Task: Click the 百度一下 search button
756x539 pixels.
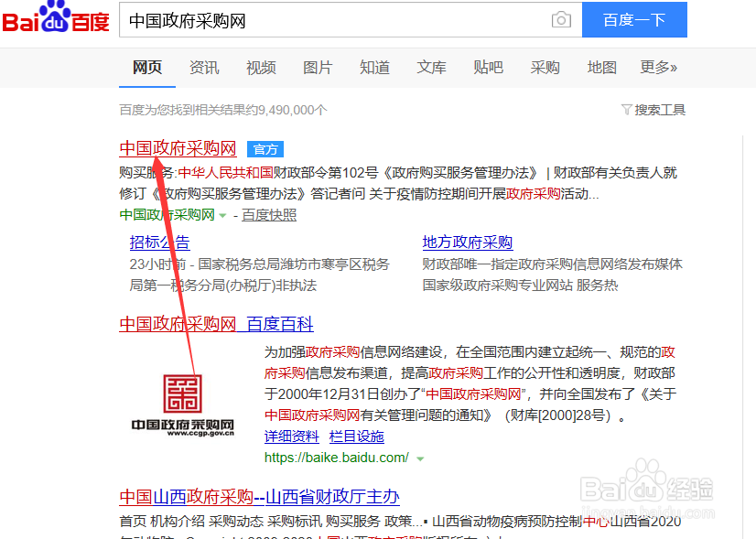Action: pyautogui.click(x=634, y=20)
